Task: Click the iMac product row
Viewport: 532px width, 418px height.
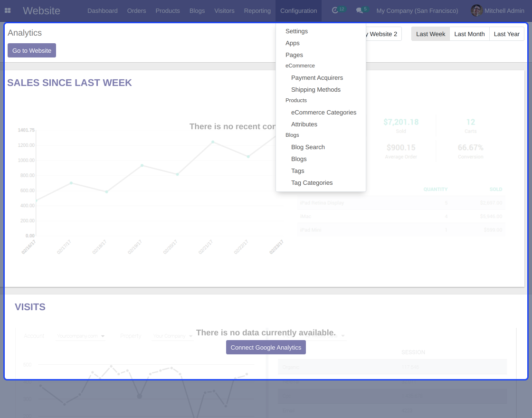Action: pyautogui.click(x=401, y=217)
